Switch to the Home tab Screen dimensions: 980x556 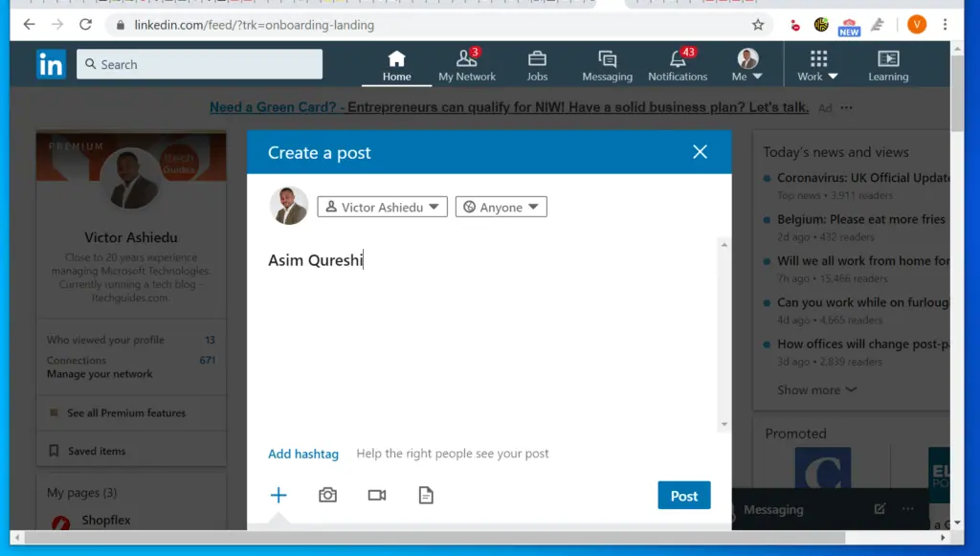click(x=395, y=63)
